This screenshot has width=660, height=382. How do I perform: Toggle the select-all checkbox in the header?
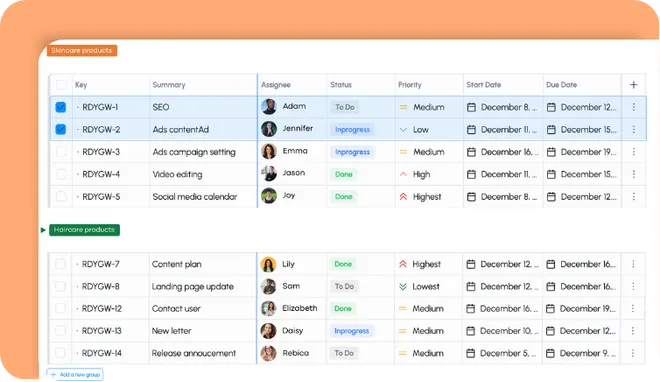coord(61,85)
